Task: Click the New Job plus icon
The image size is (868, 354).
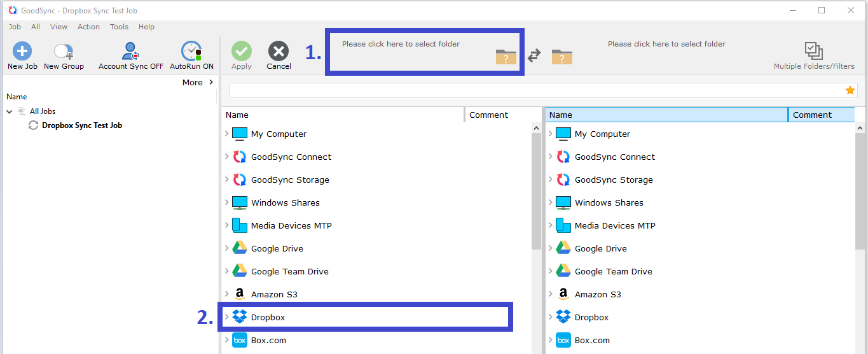Action: (x=22, y=52)
